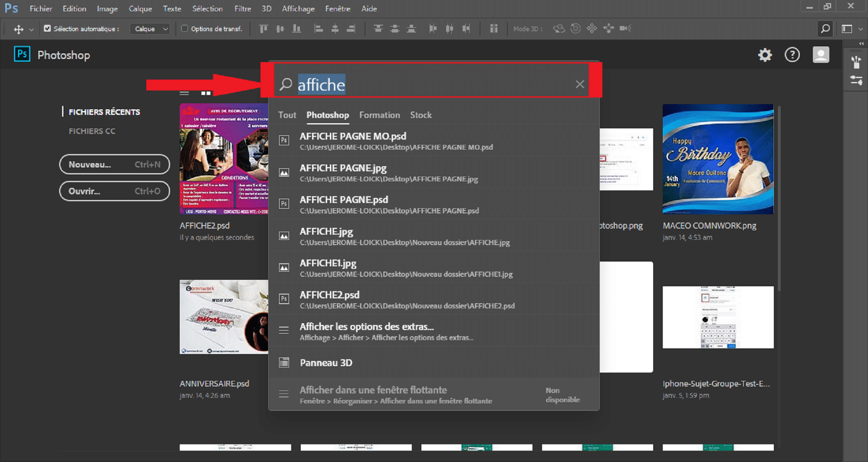
Task: Distribute horizontal centers icon
Action: coord(450,29)
